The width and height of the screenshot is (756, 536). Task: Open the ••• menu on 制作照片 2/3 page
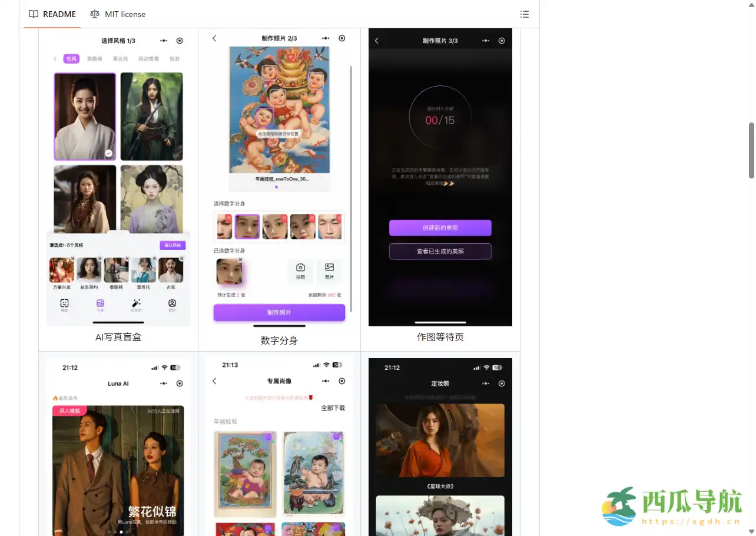[x=325, y=39]
